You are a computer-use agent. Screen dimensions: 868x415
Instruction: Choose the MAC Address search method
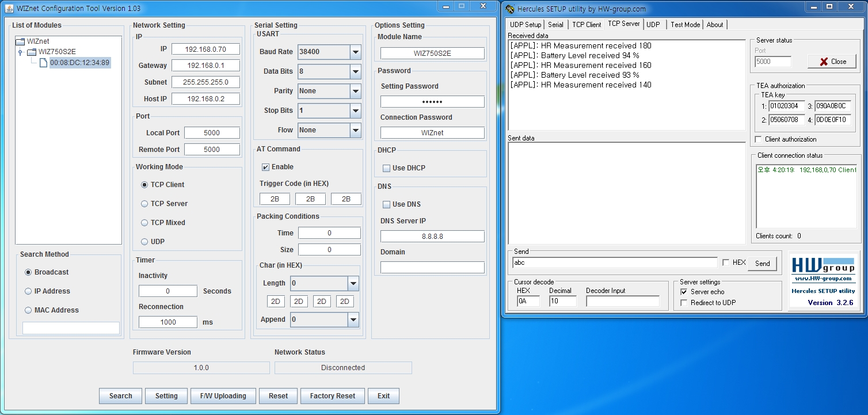(28, 310)
